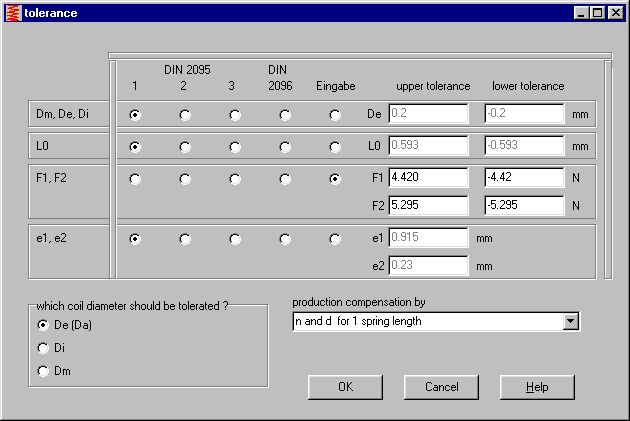The height and width of the screenshot is (421, 630).
Task: Maximize the tolerance window
Action: [x=598, y=12]
